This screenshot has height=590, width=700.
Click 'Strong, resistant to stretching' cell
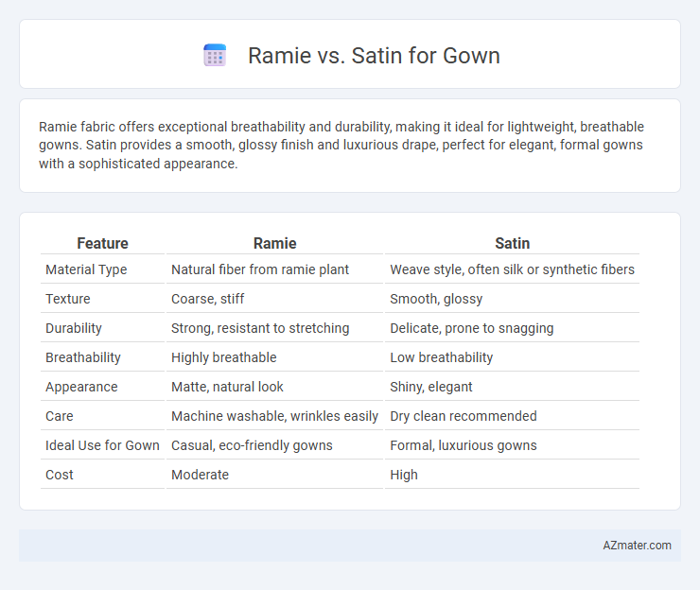tap(260, 328)
